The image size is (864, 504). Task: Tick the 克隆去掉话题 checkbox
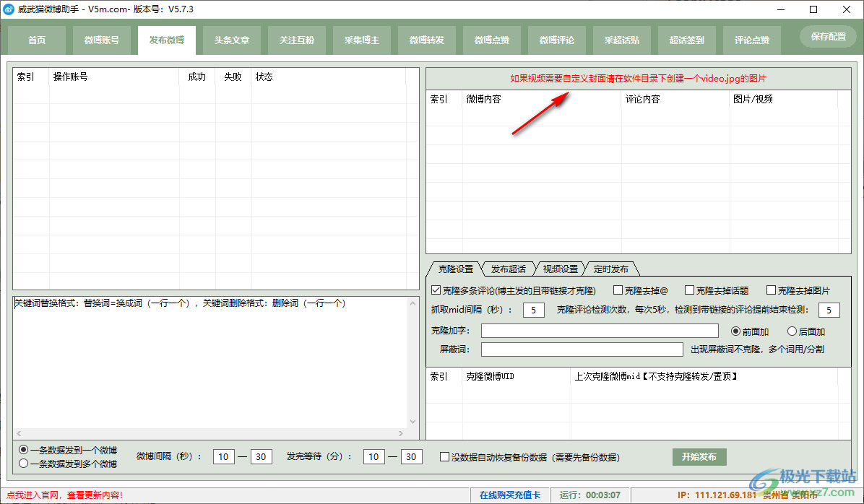[689, 290]
